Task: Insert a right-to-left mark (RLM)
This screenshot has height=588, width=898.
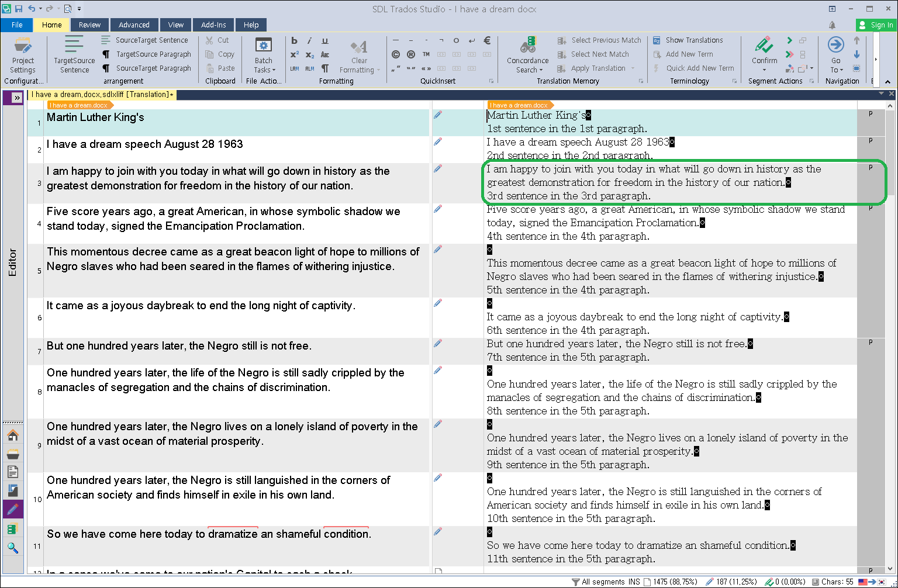Action: pos(309,68)
